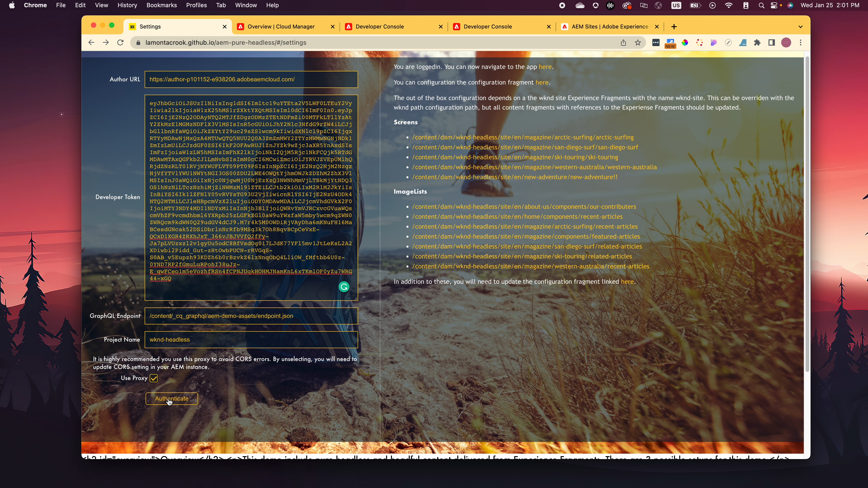Click the Grammarly icon in token field
868x488 pixels.
[344, 287]
